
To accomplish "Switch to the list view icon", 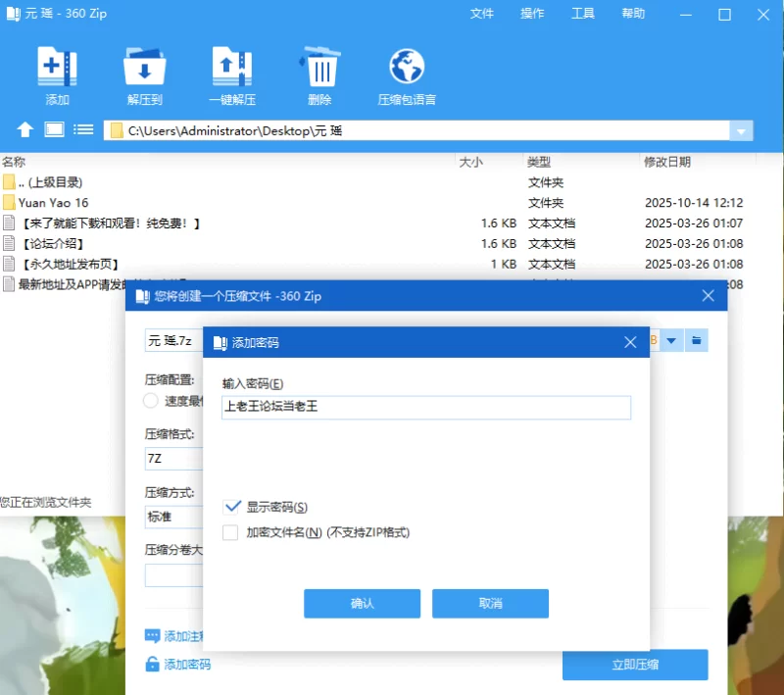I will 84,130.
